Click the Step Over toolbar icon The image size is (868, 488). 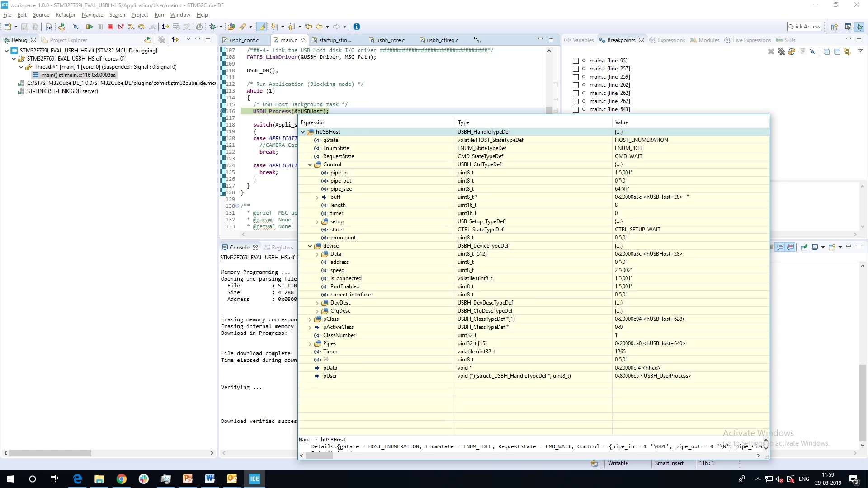[x=142, y=27]
